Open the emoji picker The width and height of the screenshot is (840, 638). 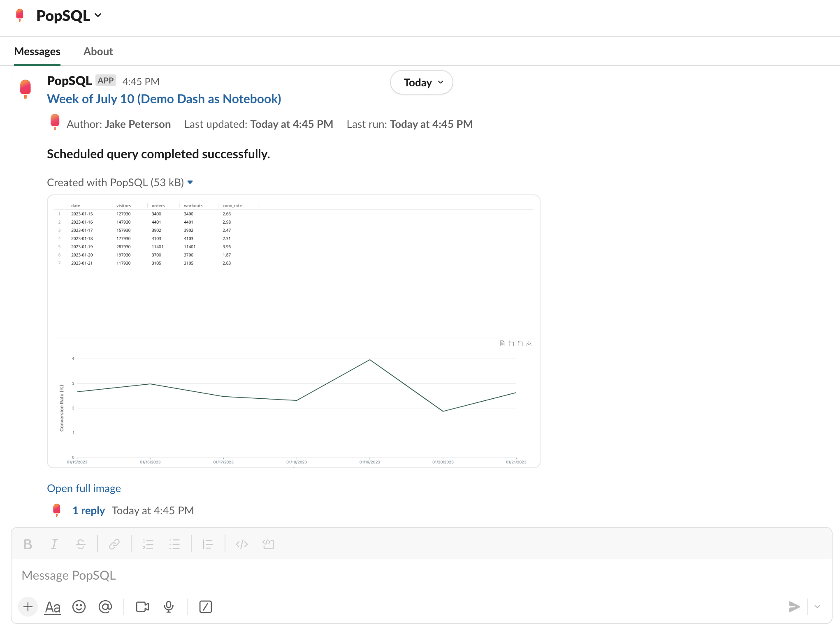(x=79, y=607)
